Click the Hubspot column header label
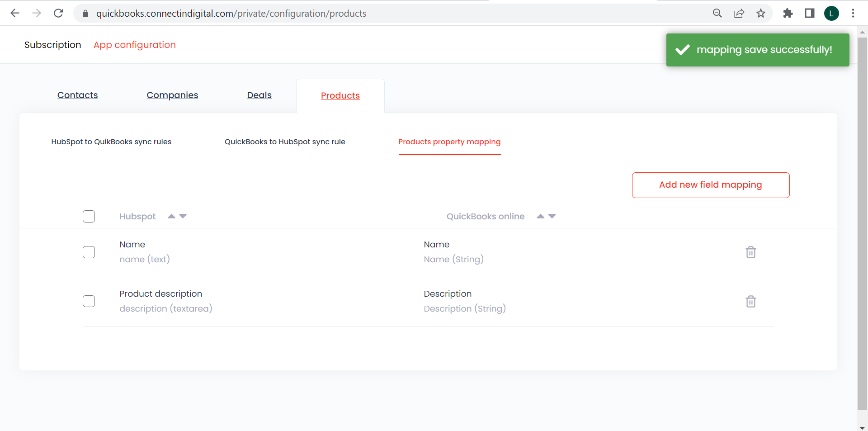 (137, 216)
